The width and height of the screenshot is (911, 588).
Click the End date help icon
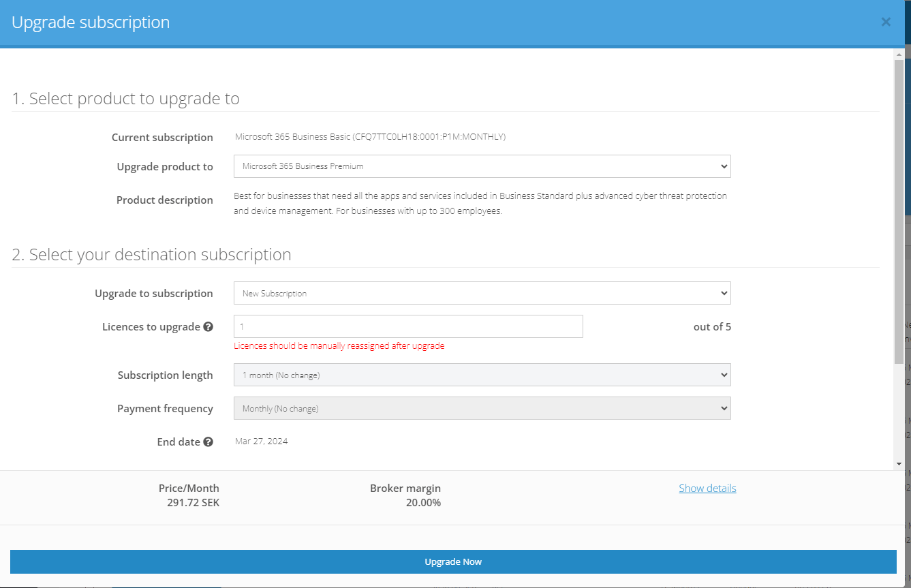tap(209, 442)
